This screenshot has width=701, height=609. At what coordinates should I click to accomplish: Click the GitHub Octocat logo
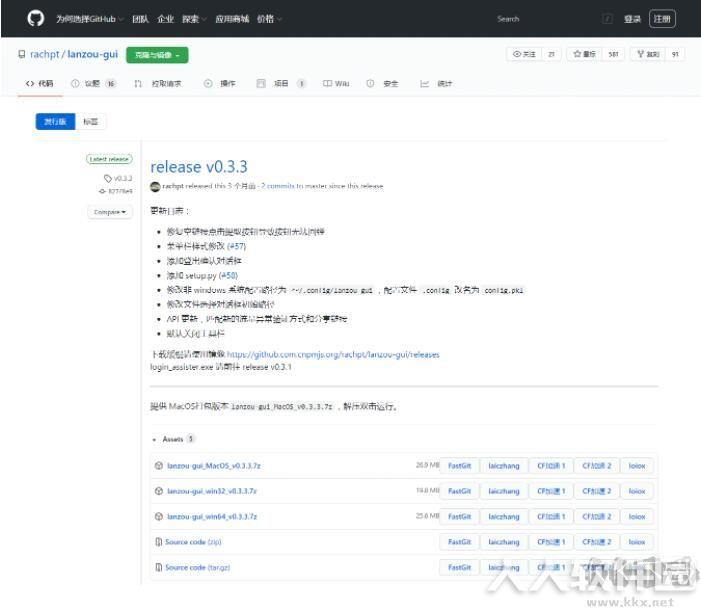36,19
